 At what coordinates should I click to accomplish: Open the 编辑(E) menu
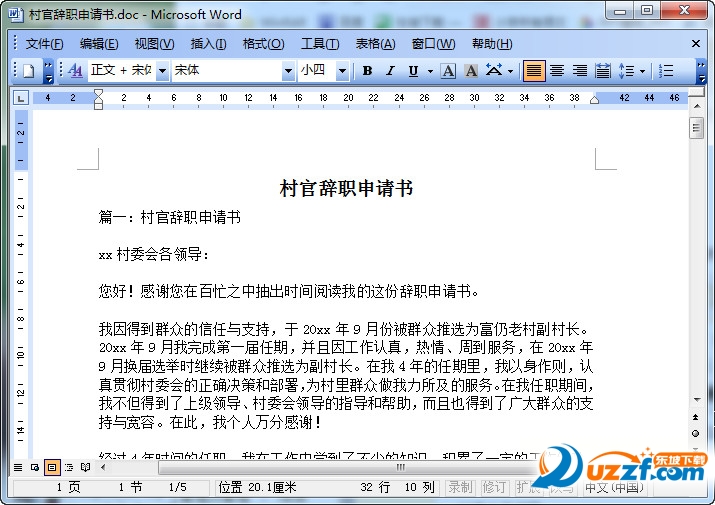99,44
